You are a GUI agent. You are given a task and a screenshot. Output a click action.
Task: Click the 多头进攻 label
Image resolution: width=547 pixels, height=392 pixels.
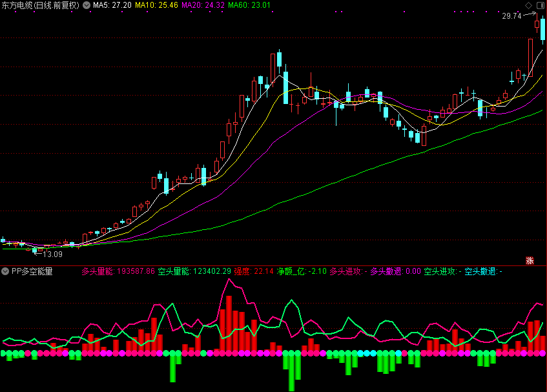348,271
